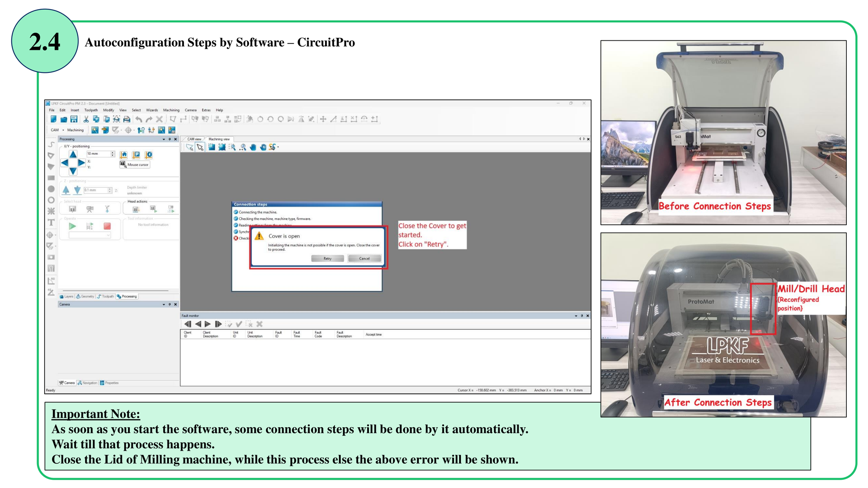Select the hollow circle tool in sidebar
Image resolution: width=868 pixels, height=488 pixels.
[x=51, y=200]
